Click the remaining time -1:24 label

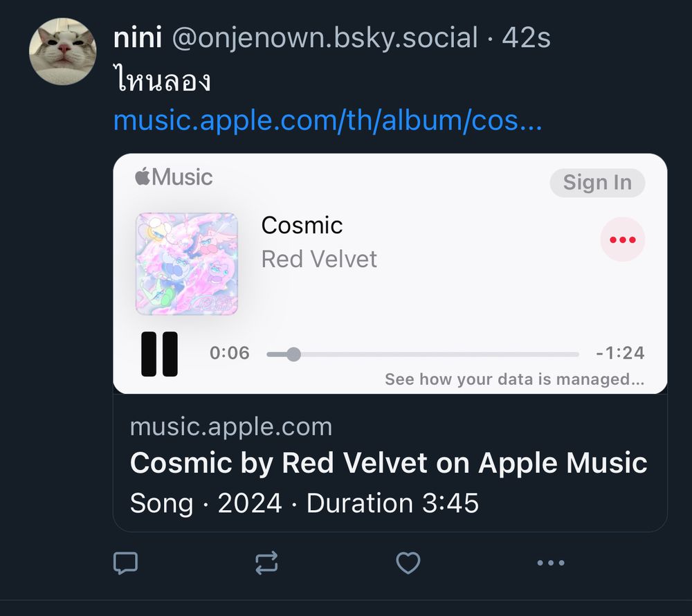(620, 354)
